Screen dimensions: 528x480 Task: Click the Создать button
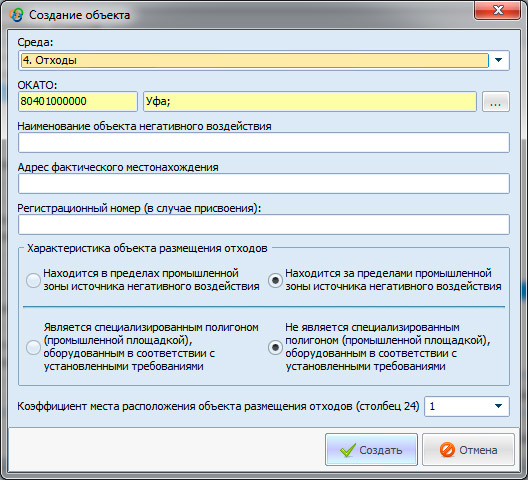(x=371, y=450)
